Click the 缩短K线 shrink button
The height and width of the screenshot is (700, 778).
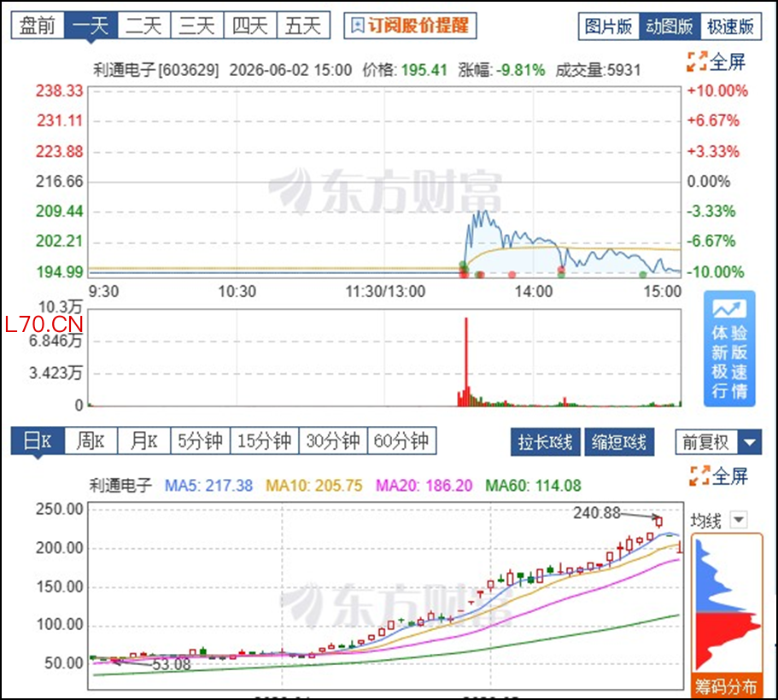[619, 442]
